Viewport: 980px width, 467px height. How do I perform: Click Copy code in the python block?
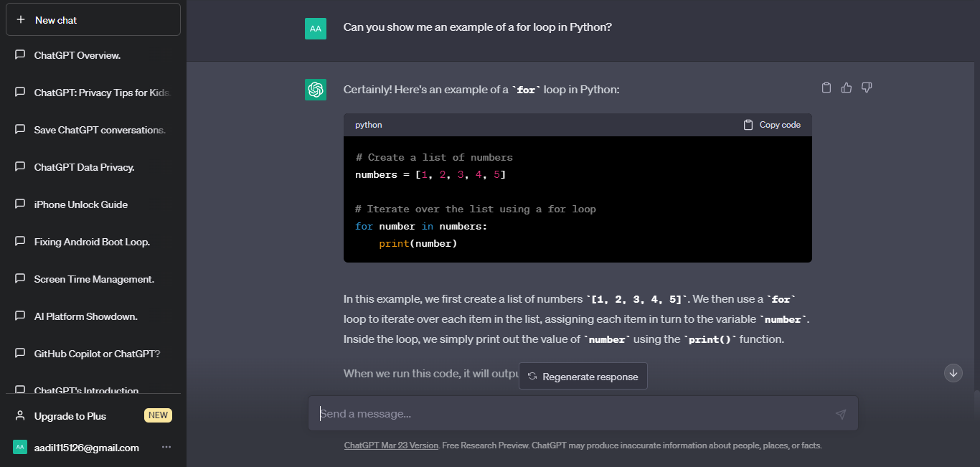[772, 125]
